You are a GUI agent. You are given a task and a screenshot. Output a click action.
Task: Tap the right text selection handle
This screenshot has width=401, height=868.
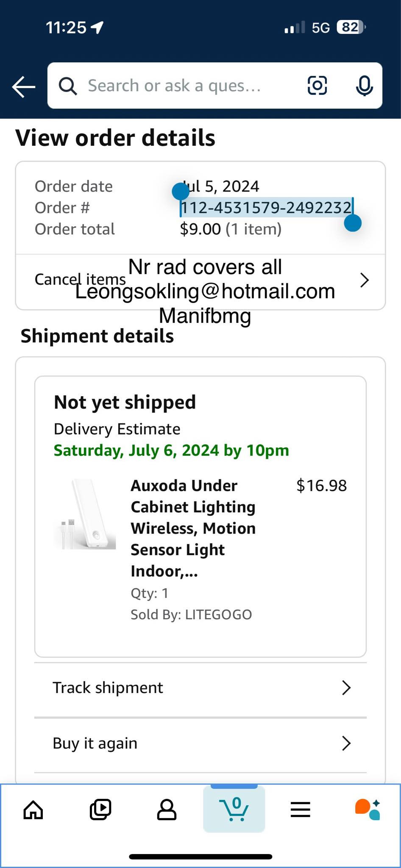353,223
